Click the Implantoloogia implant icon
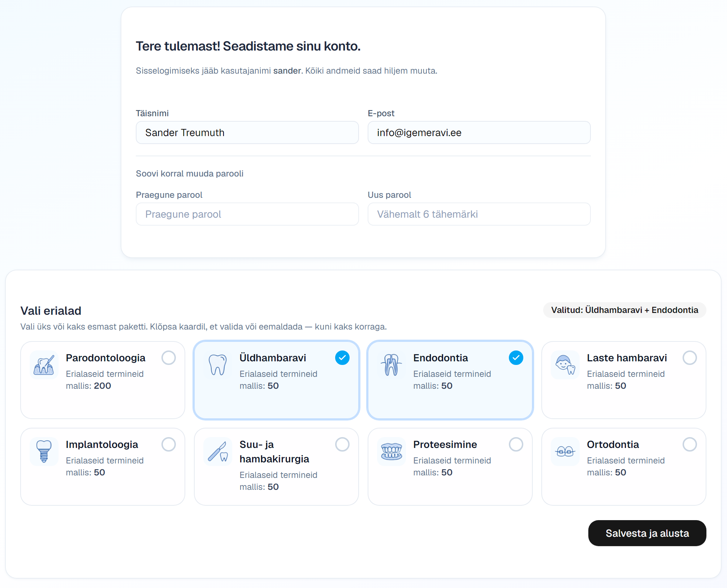727x588 pixels. (x=44, y=452)
